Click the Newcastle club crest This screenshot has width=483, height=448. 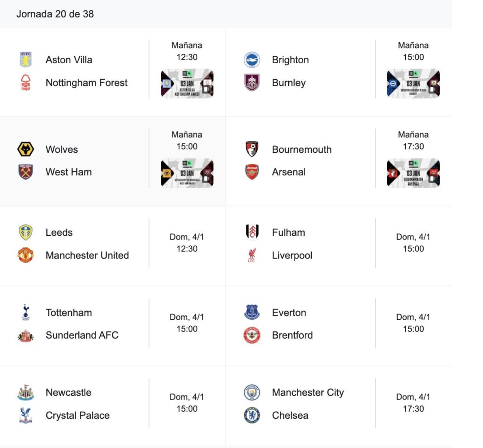pos(25,392)
